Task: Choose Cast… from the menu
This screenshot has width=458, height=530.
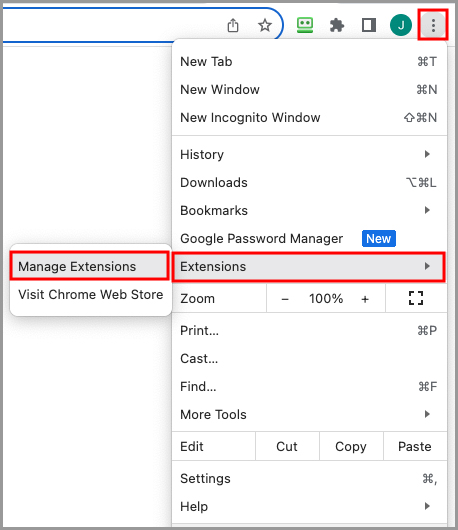Action: coord(309,359)
